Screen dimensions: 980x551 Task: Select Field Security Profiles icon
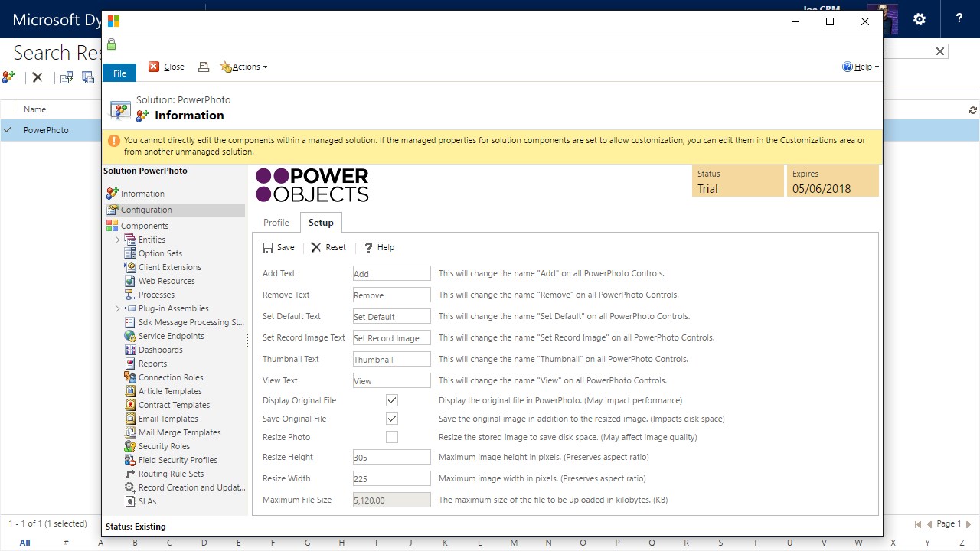[x=130, y=460]
